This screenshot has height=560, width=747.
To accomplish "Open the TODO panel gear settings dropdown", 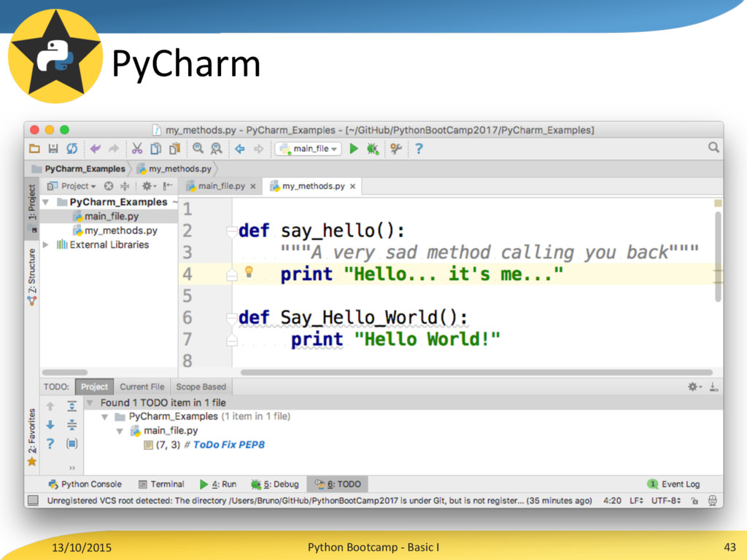I will pos(694,386).
